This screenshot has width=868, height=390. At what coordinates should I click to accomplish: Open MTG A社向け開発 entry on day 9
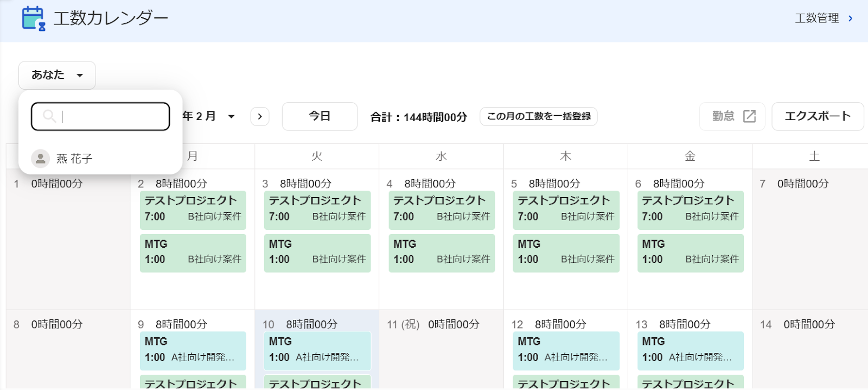click(193, 351)
